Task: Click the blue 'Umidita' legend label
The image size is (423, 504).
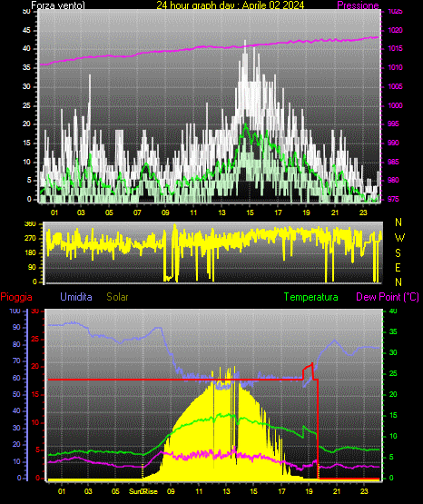Action: click(76, 297)
